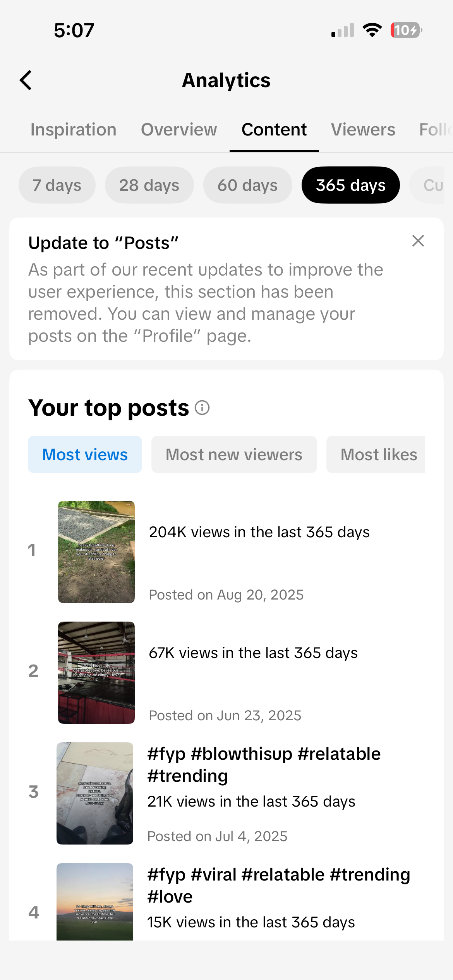Open the #blowthisup post thumbnail
Viewport: 453px width, 980px height.
[95, 793]
